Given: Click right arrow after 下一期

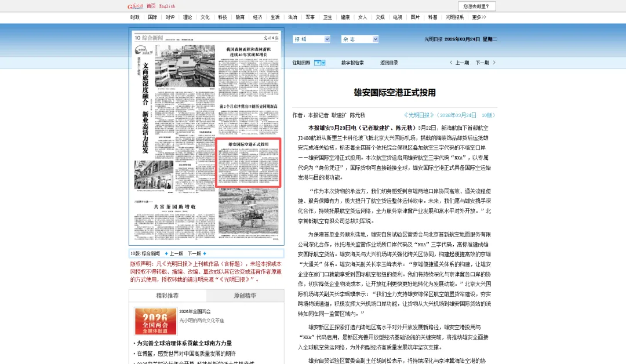Looking at the screenshot, I should (x=494, y=63).
